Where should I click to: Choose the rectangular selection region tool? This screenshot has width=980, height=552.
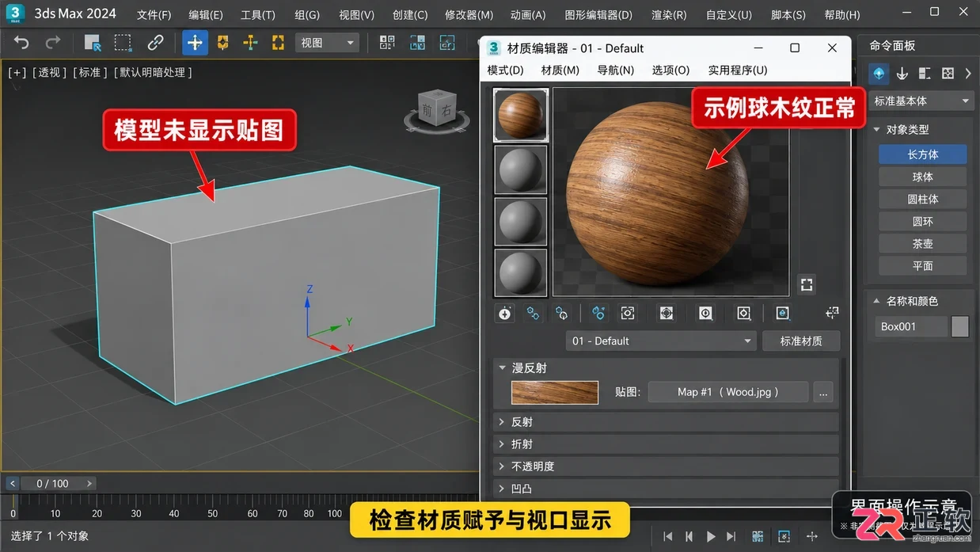click(x=123, y=43)
